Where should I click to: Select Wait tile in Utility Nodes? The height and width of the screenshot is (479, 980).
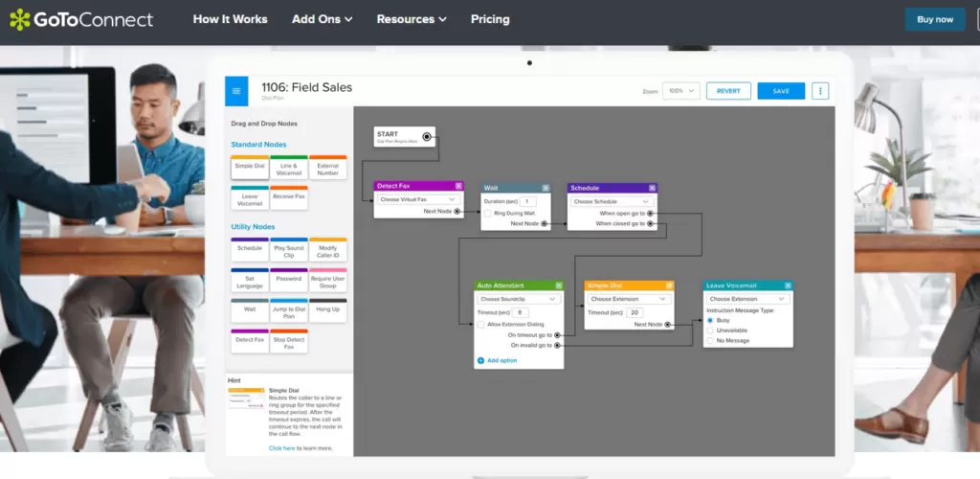[250, 310]
